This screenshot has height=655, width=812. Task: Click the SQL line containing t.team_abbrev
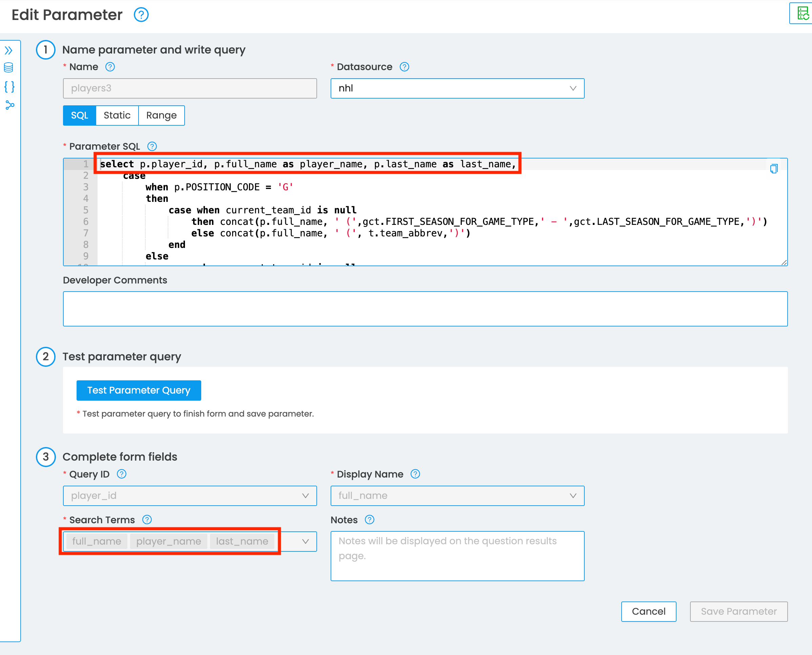(331, 233)
